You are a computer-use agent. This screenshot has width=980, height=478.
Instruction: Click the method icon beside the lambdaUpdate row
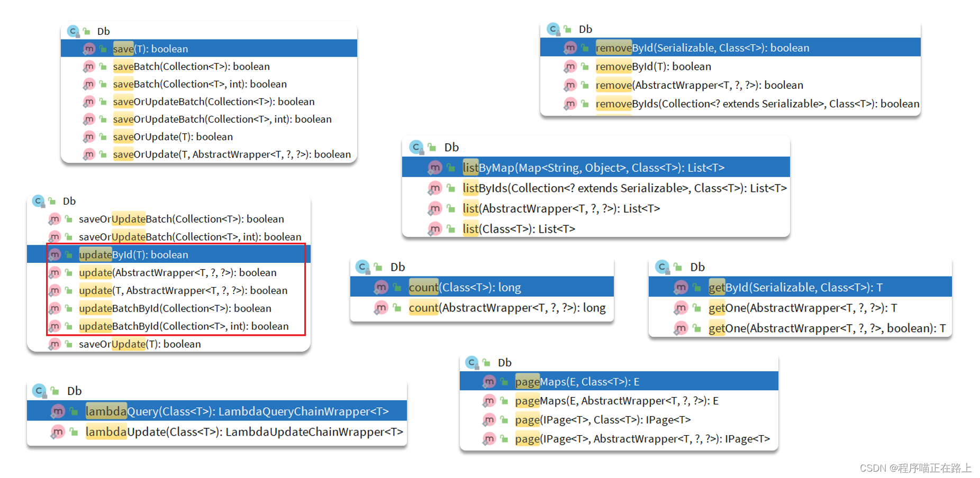click(x=57, y=432)
